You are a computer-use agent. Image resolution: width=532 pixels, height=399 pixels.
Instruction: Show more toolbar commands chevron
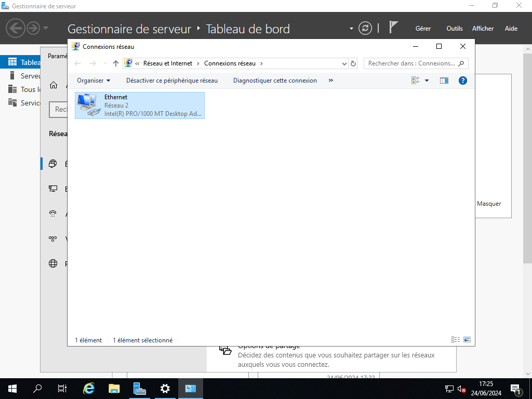point(331,81)
